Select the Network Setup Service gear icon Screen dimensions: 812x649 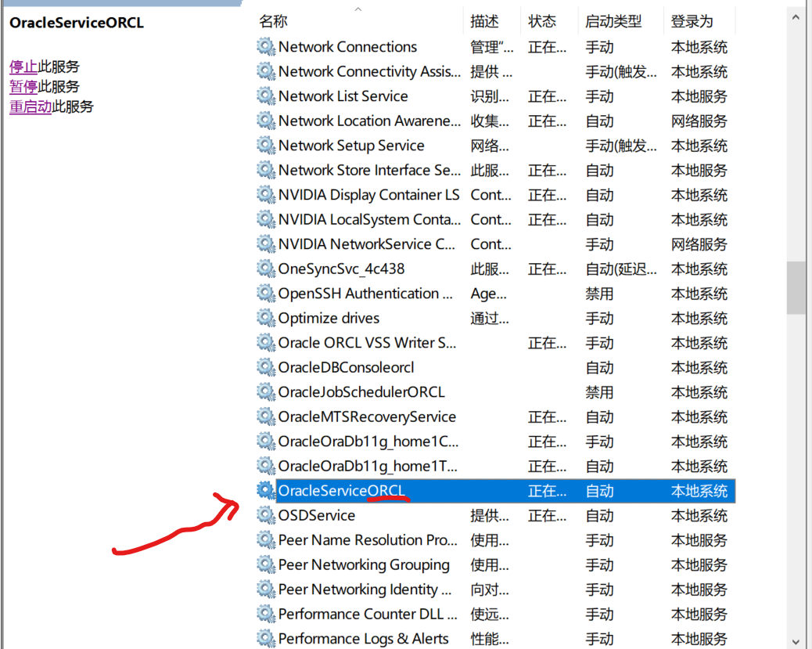point(266,145)
